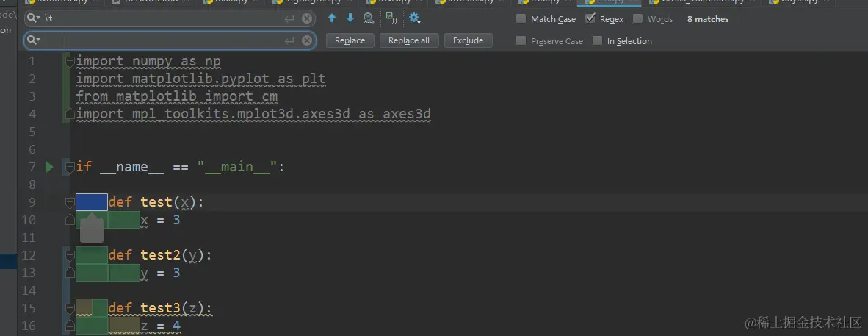This screenshot has height=336, width=868.
Task: Collapse the def test2(y) fold marker
Action: [x=70, y=255]
